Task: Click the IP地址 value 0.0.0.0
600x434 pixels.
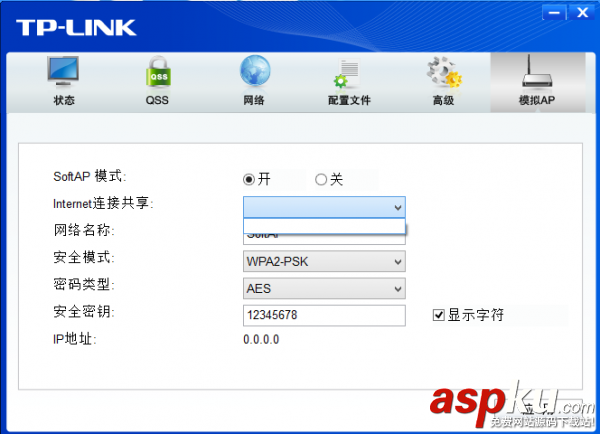Action: point(261,339)
